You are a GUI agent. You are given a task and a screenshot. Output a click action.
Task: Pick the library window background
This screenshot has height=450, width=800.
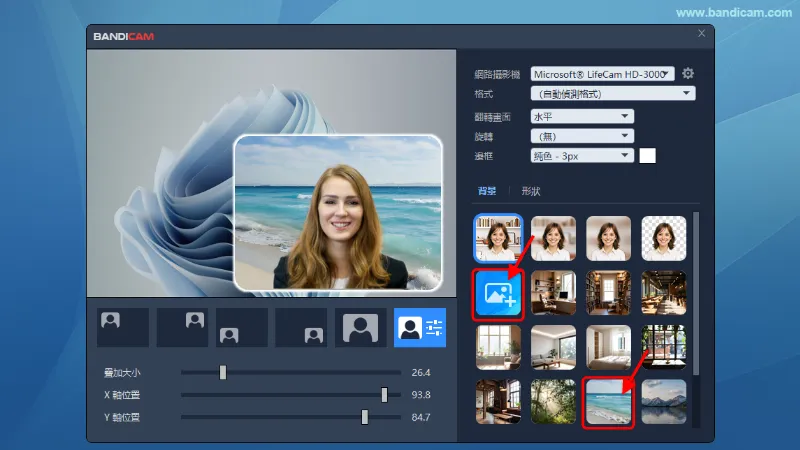click(x=609, y=293)
